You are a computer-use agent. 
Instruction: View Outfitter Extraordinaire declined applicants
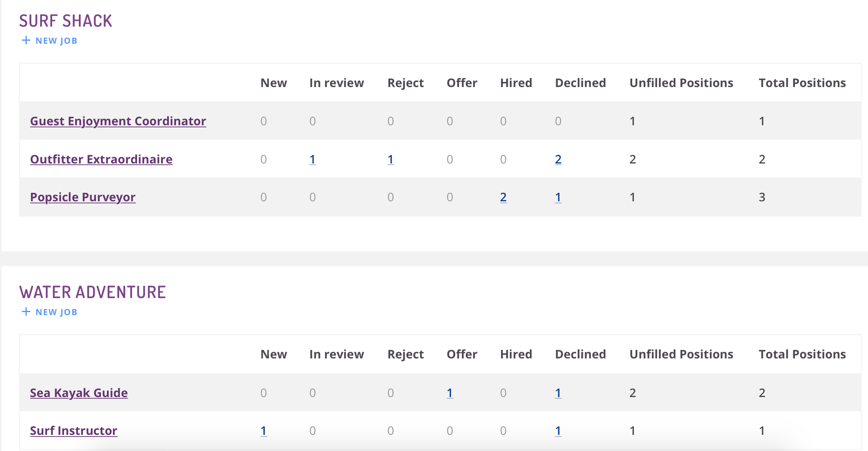[558, 159]
